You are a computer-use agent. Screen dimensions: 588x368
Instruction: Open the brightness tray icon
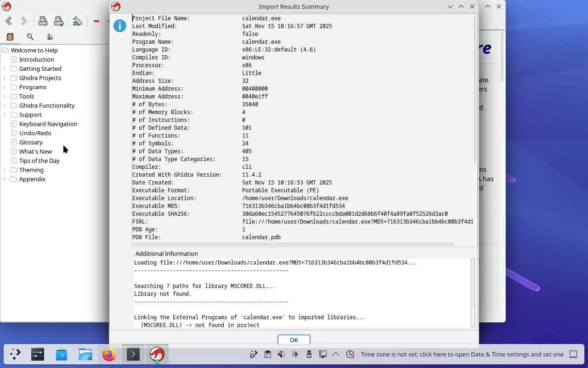click(295, 354)
